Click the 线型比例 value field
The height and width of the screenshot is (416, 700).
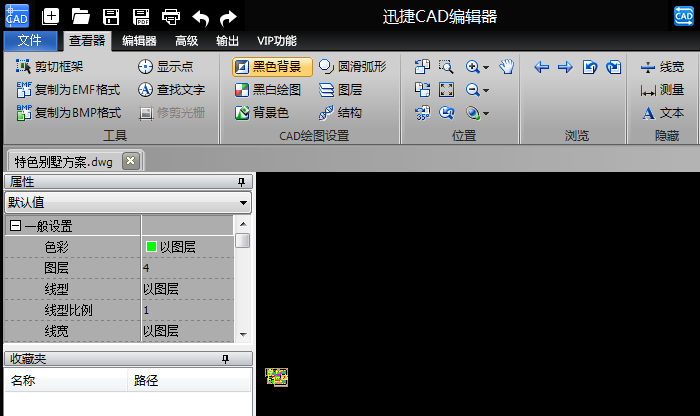(188, 310)
